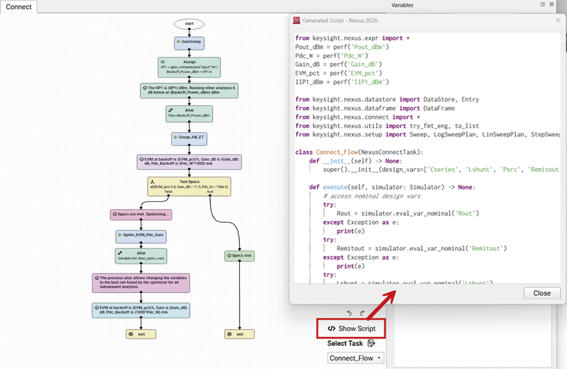Click the branch icon on Test Specs node
This screenshot has height=369, width=567.
pos(152,182)
